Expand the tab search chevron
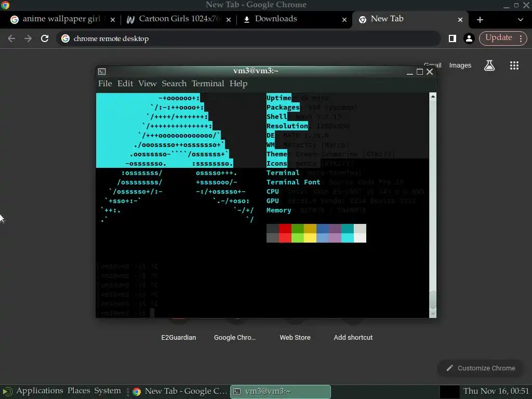This screenshot has height=399, width=532. pyautogui.click(x=520, y=20)
